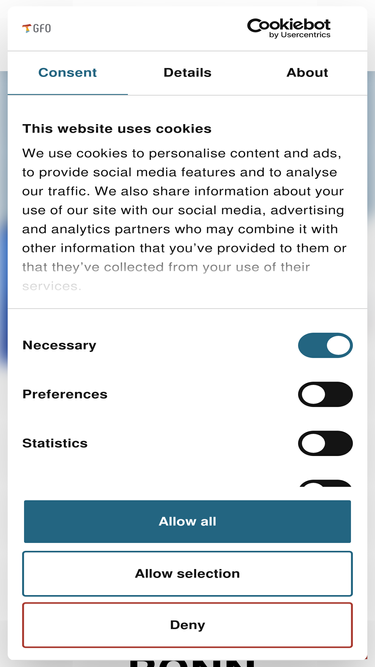Image resolution: width=375 pixels, height=667 pixels.
Task: Switch to the Consent tab
Action: click(x=68, y=73)
